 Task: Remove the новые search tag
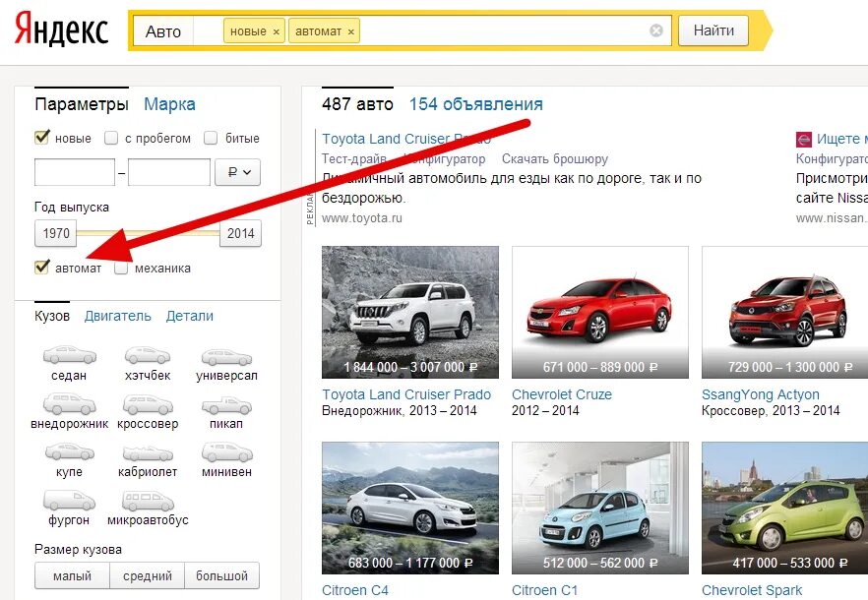click(276, 32)
